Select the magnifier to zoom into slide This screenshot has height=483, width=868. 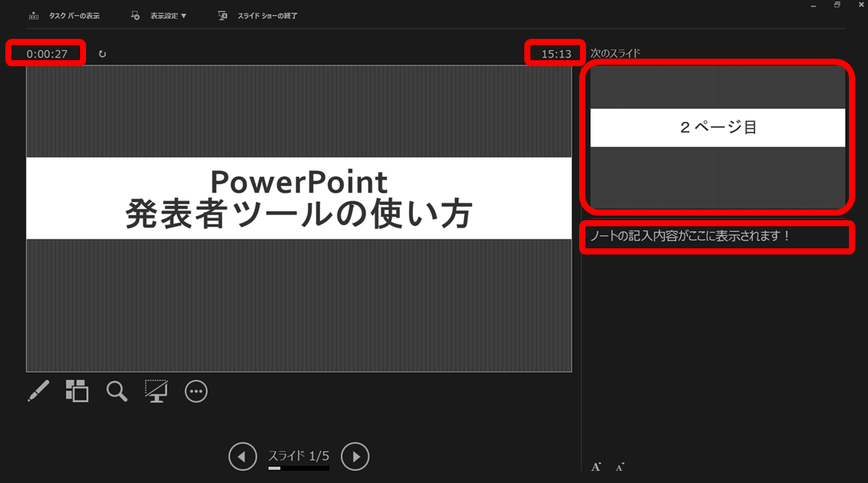point(117,391)
